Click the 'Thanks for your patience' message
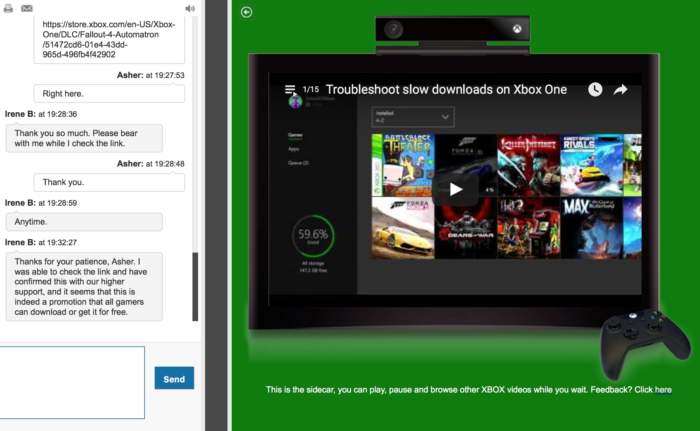 point(84,287)
